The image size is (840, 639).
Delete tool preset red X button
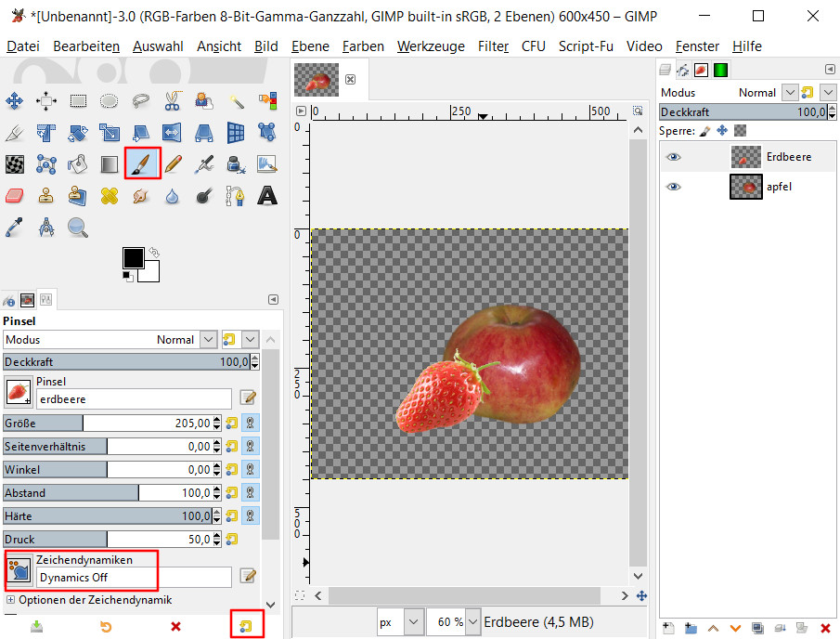175,626
